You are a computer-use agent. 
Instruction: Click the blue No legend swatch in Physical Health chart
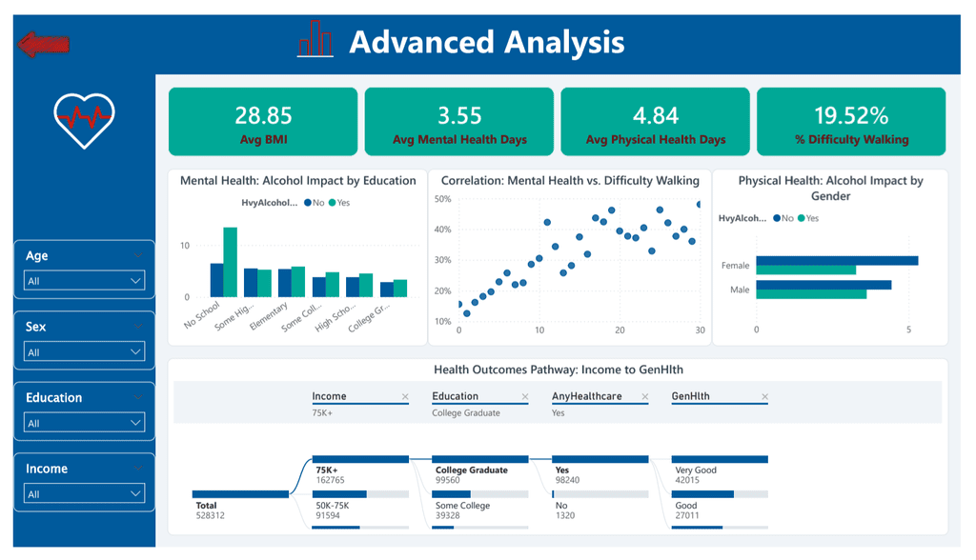click(x=777, y=218)
